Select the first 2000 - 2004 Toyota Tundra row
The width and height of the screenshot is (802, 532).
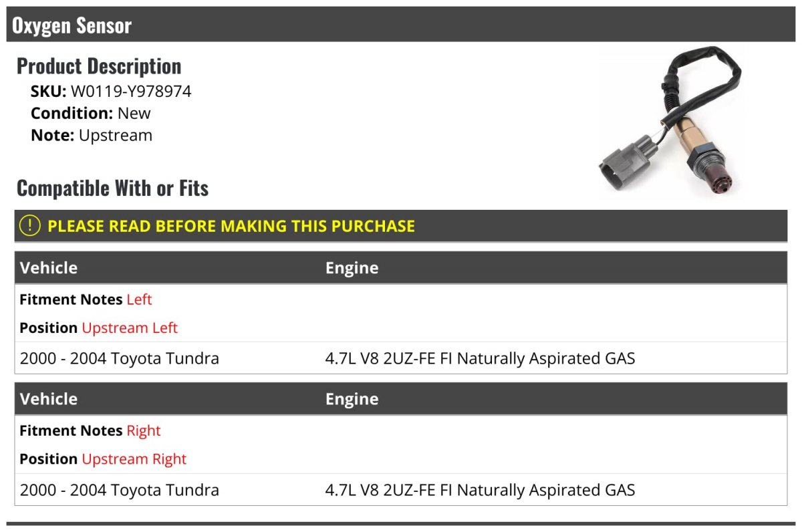click(x=401, y=358)
